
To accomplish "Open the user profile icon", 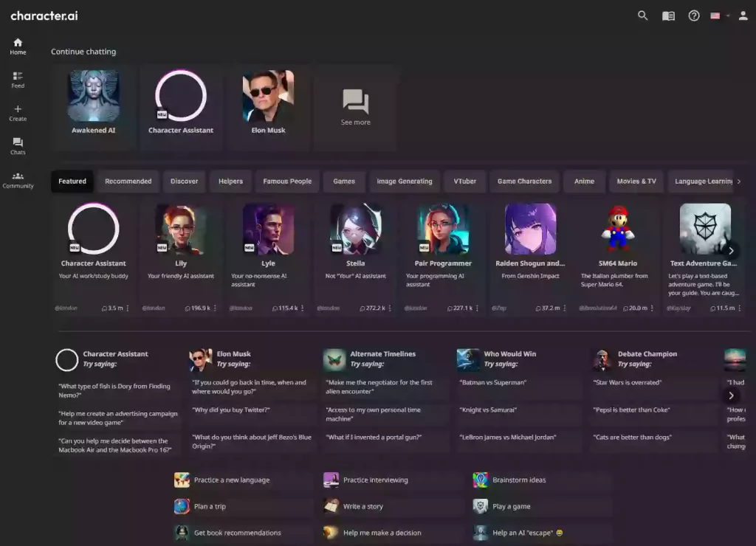I will pyautogui.click(x=743, y=15).
